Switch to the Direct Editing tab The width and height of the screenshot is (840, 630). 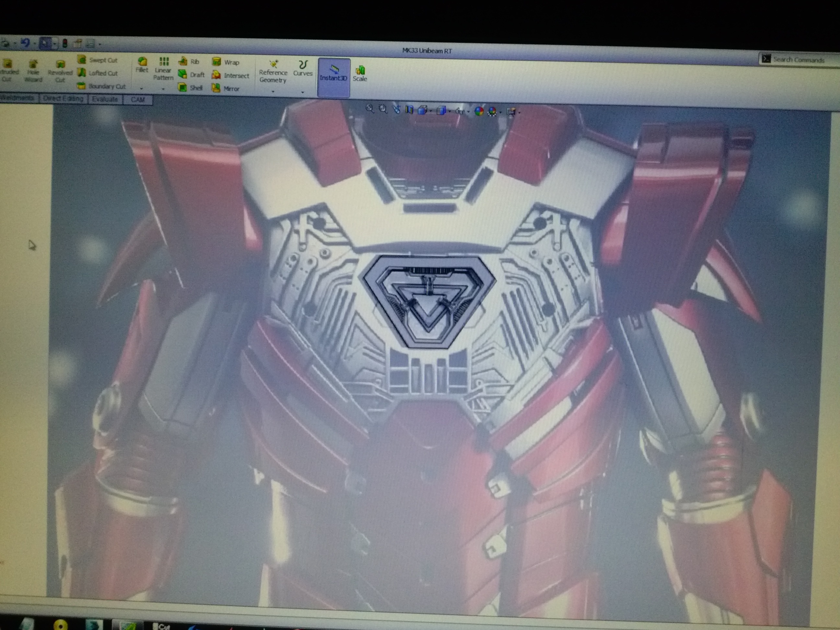click(x=64, y=98)
